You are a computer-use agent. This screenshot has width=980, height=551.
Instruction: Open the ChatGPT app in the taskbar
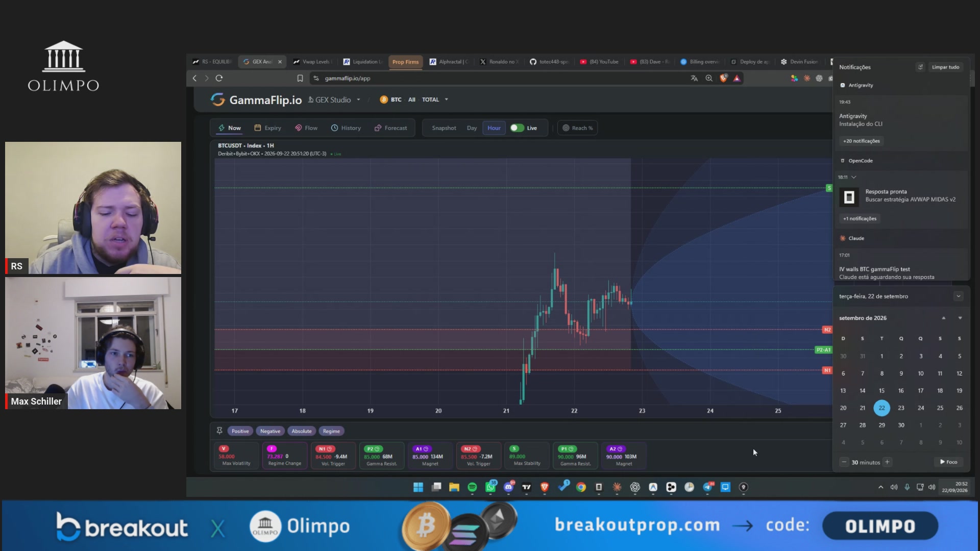(635, 487)
